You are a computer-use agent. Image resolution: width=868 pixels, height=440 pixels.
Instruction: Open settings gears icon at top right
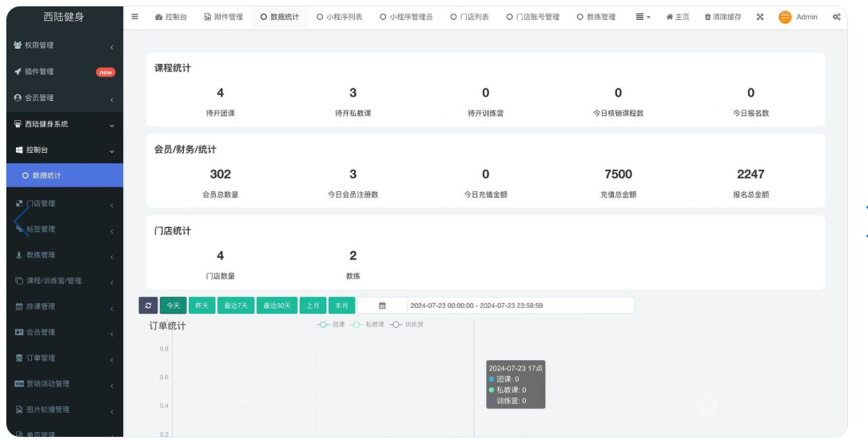(x=837, y=17)
